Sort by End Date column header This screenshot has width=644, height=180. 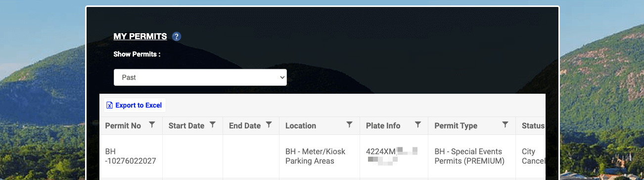point(245,126)
